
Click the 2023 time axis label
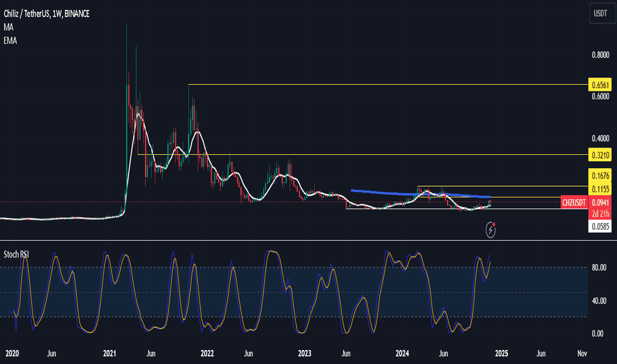305,353
